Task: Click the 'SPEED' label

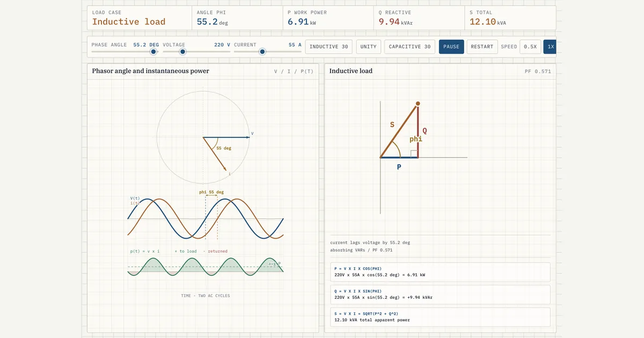Action: click(509, 47)
